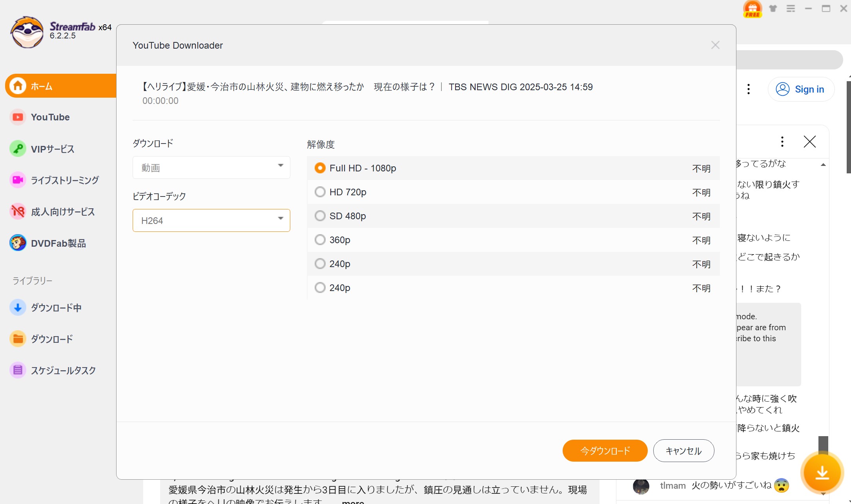851x504 pixels.
Task: Close the YouTube Downloader dialog
Action: (715, 45)
